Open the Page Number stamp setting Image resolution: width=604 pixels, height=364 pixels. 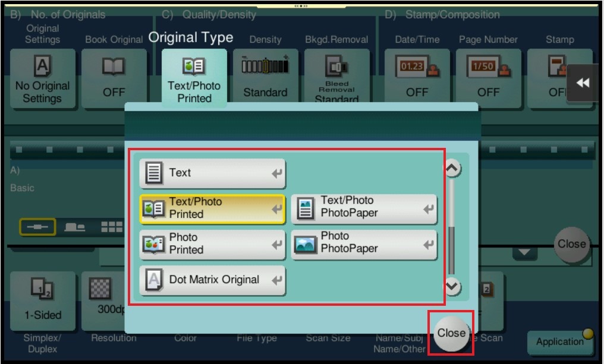pyautogui.click(x=488, y=78)
